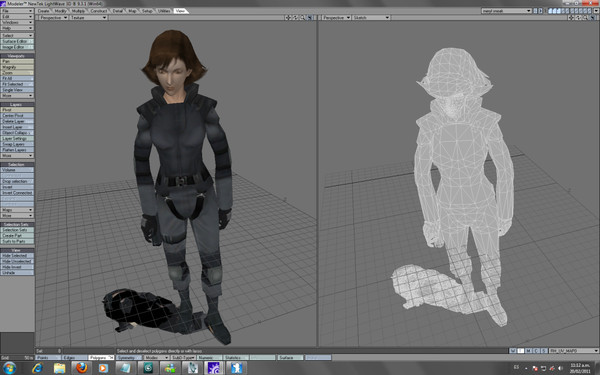
Task: Open the current object name dropdown at top right
Action: coord(507,11)
